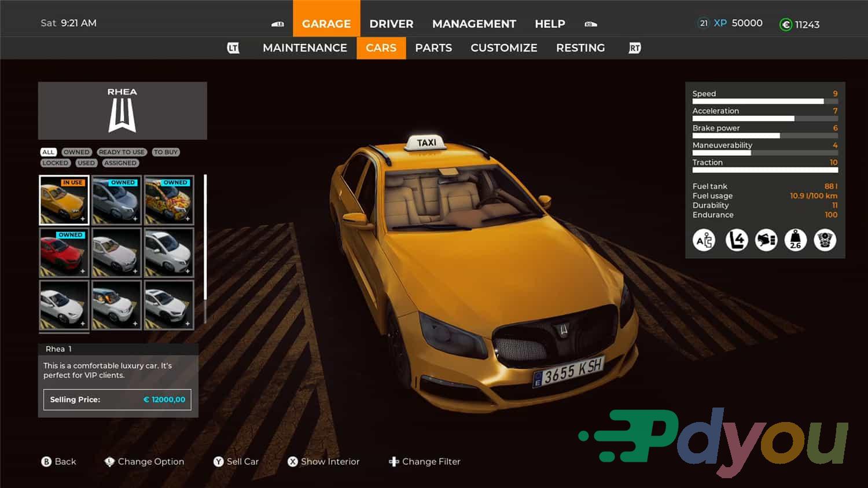This screenshot has width=868, height=488.
Task: Click the euro currency icon
Action: click(x=785, y=24)
